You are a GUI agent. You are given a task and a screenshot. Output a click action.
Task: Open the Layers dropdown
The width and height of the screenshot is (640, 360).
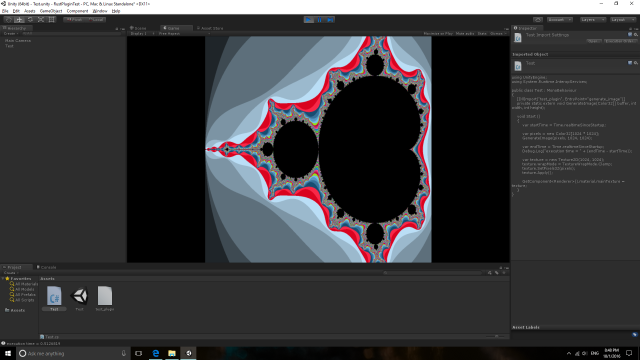(x=592, y=20)
